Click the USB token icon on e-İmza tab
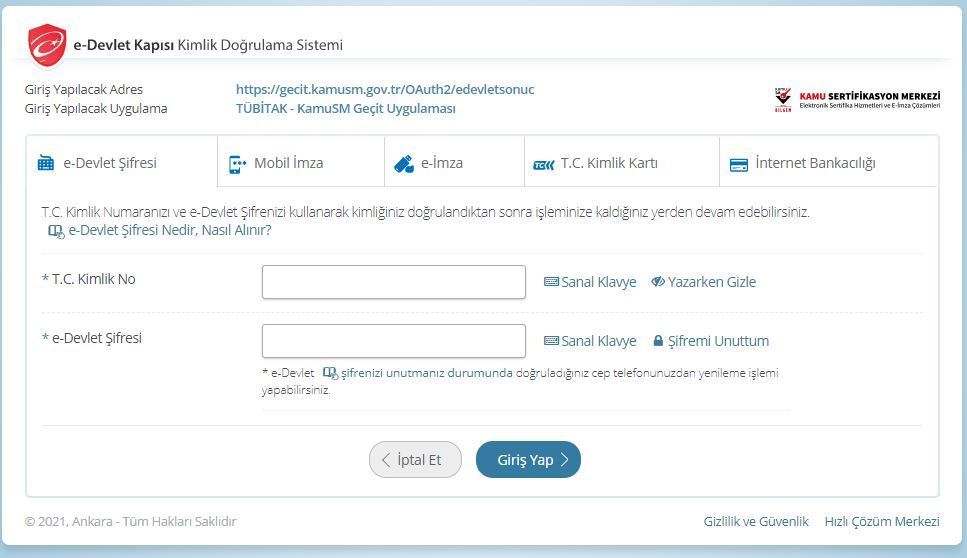 404,164
